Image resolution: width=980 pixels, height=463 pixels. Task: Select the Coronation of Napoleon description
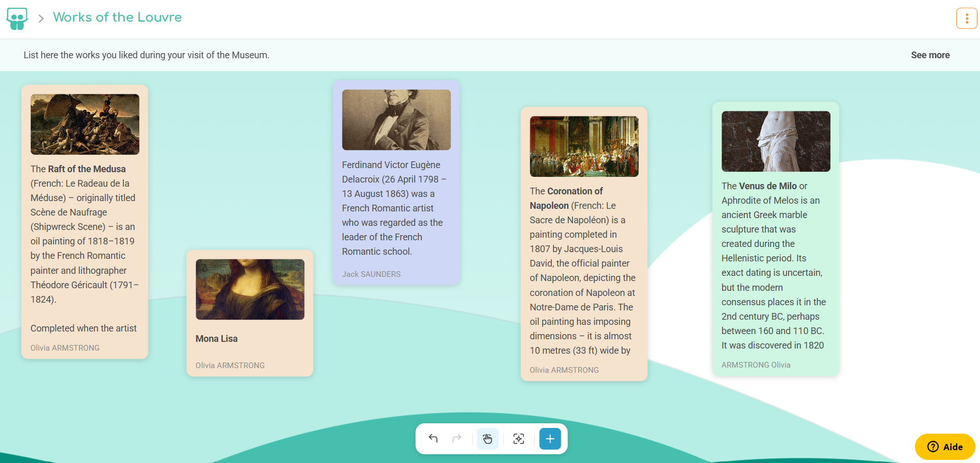pyautogui.click(x=583, y=271)
